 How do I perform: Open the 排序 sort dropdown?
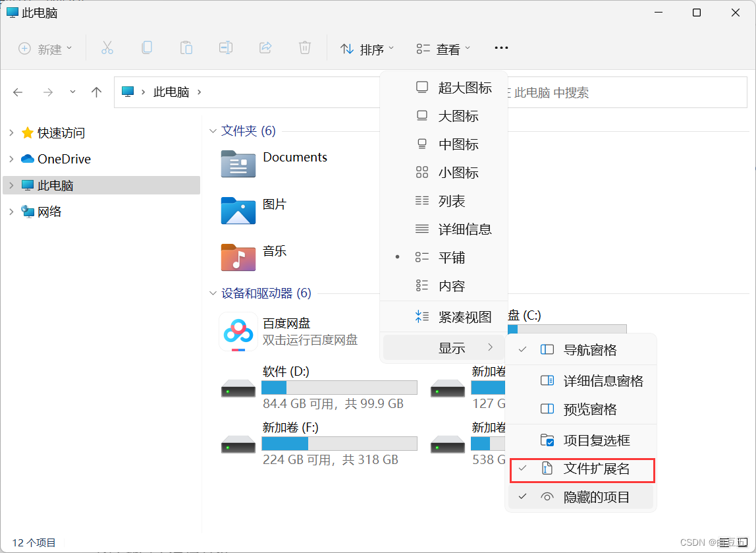tap(367, 49)
